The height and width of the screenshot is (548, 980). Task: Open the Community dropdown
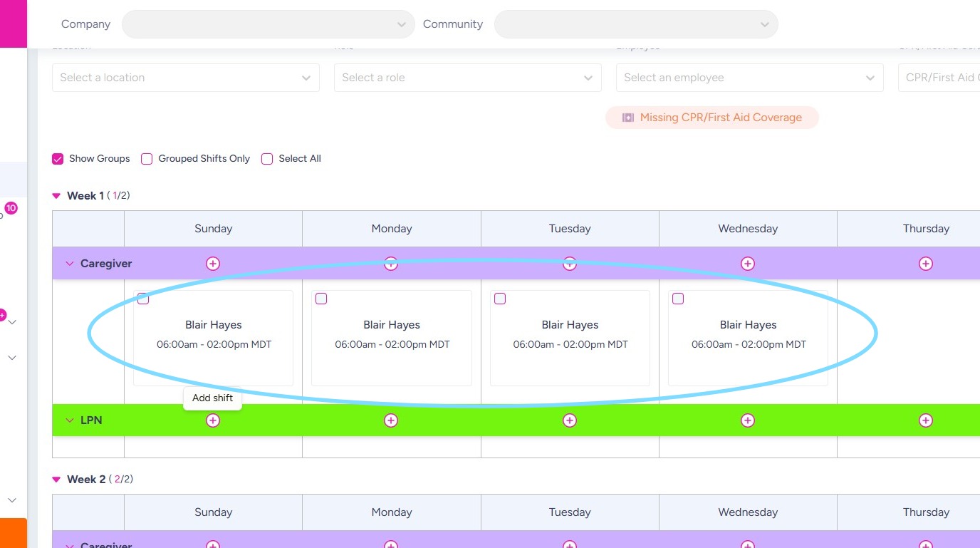click(635, 24)
